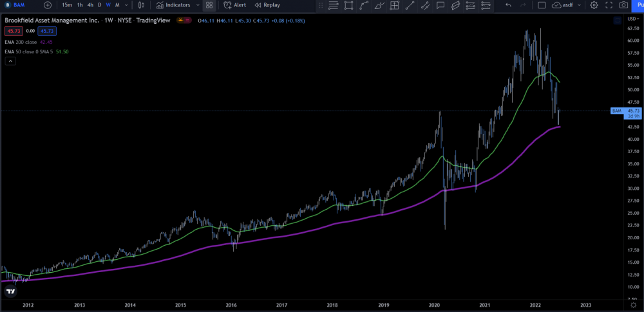Take a chart snapshot with camera icon
644x312 pixels.
pyautogui.click(x=623, y=5)
